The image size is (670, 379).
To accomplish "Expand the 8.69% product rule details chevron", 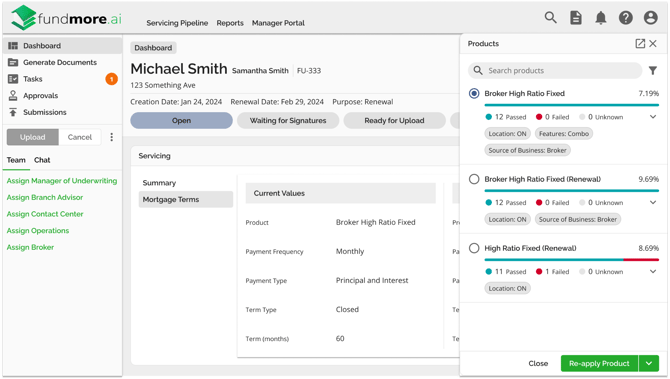I will coord(653,271).
